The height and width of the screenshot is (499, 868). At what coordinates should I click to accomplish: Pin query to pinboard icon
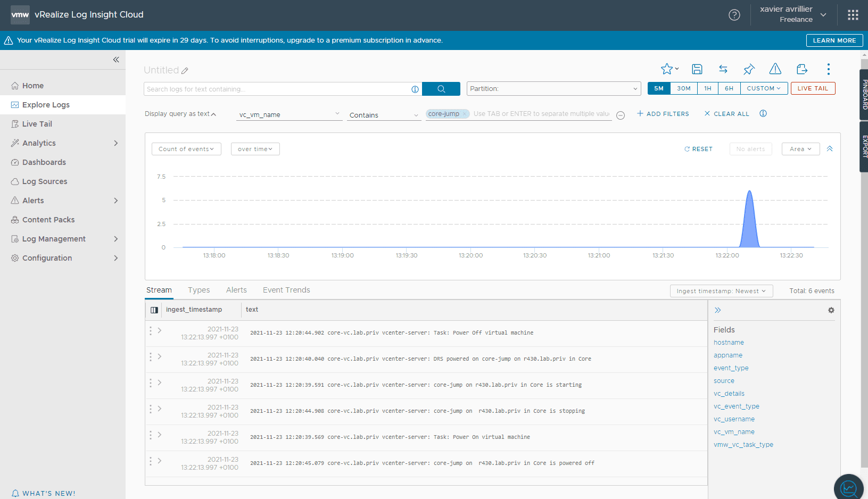[x=749, y=69]
